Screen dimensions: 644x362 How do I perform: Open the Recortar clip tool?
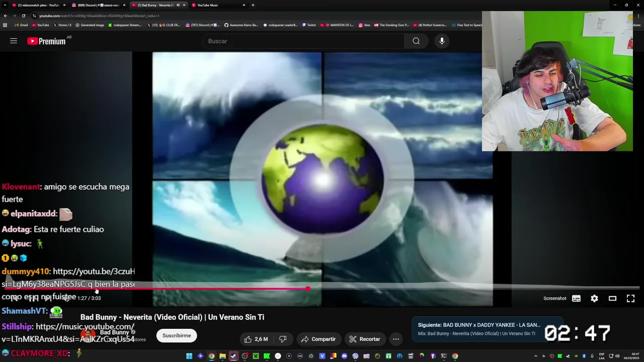(365, 339)
